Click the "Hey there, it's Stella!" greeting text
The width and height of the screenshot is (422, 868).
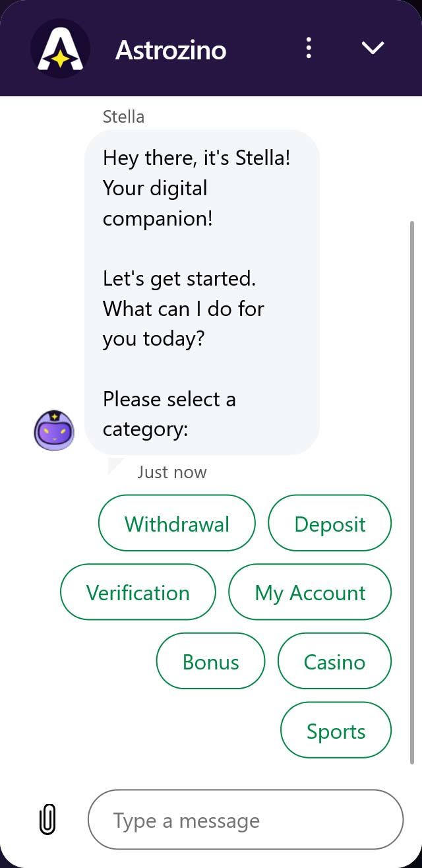(196, 158)
